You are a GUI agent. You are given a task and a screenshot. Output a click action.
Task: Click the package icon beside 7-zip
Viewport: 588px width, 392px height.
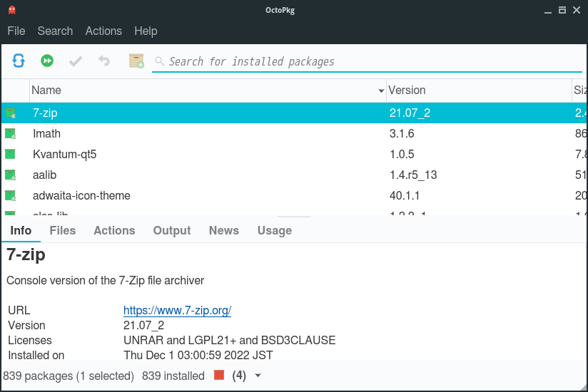point(10,113)
